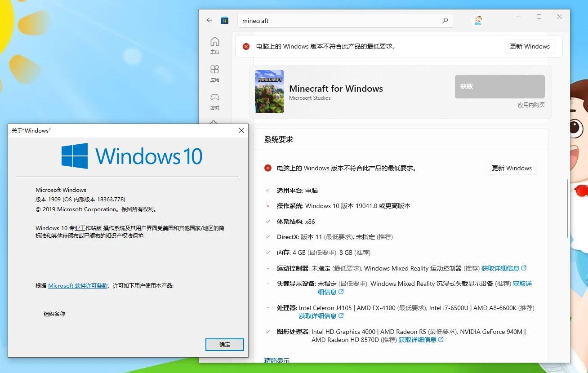Collapse requirements with 精简显示
Image resolution: width=588 pixels, height=373 pixels.
[276, 360]
